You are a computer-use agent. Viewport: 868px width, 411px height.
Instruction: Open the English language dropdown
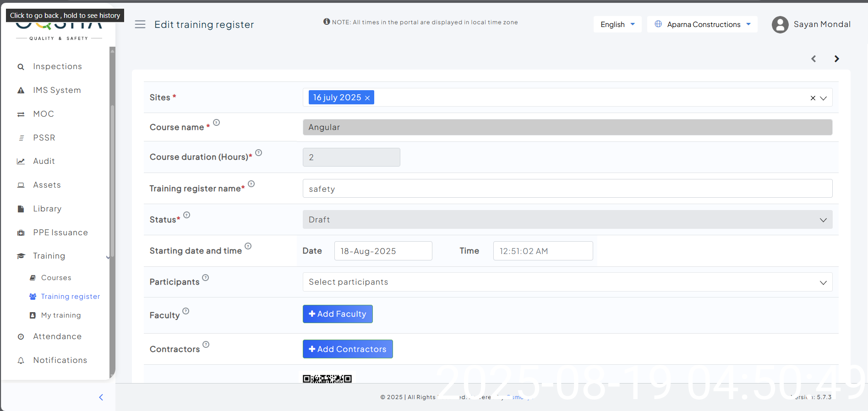pos(617,24)
